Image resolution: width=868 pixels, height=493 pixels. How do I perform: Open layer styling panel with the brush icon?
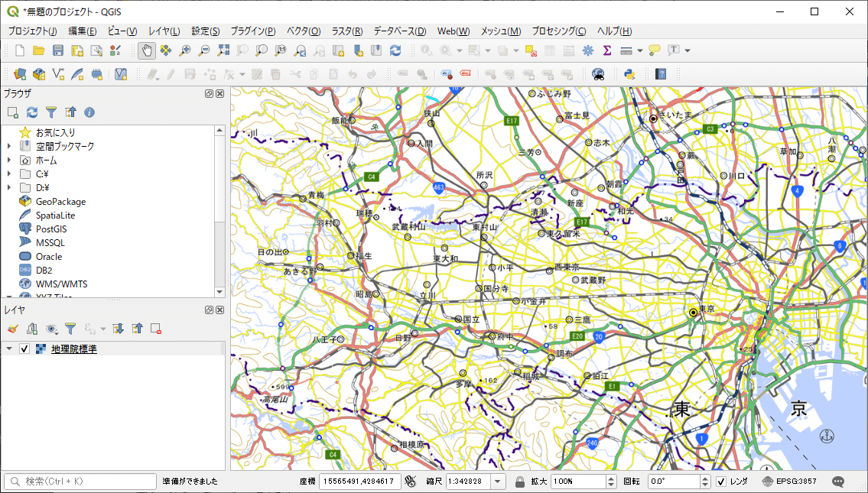(x=13, y=329)
